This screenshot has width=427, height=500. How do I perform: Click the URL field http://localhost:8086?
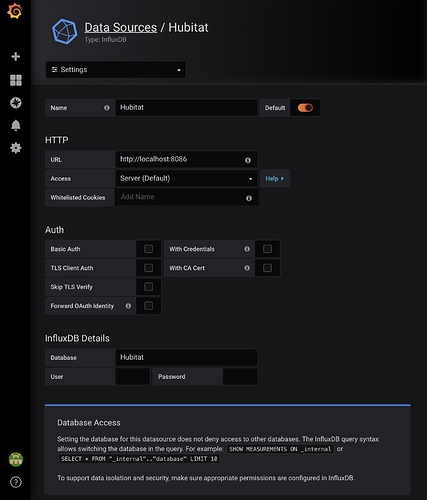pos(186,159)
